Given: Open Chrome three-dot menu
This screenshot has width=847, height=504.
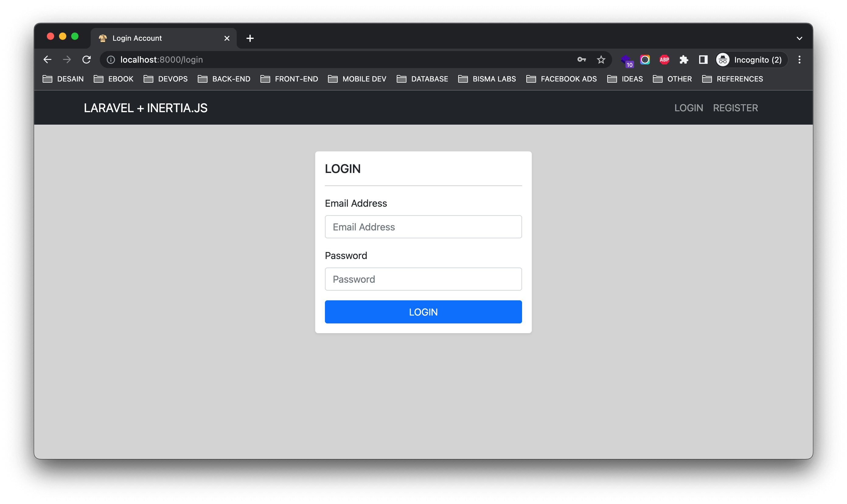Looking at the screenshot, I should (800, 60).
